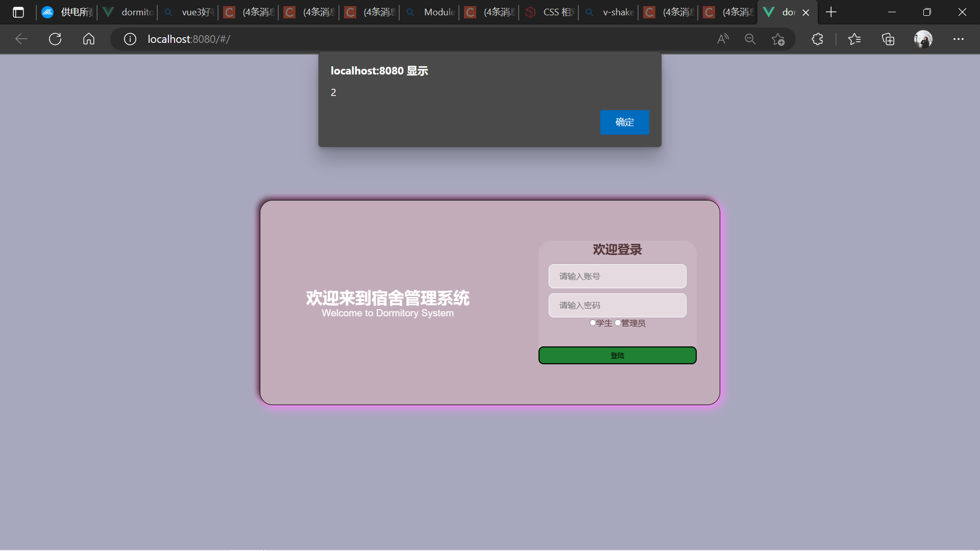The height and width of the screenshot is (551, 980).
Task: Select the 学生 role option
Action: point(592,322)
